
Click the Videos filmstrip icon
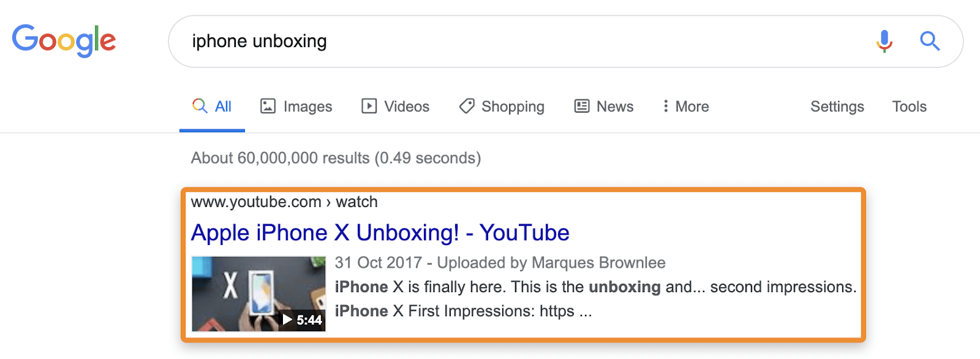pyautogui.click(x=368, y=106)
